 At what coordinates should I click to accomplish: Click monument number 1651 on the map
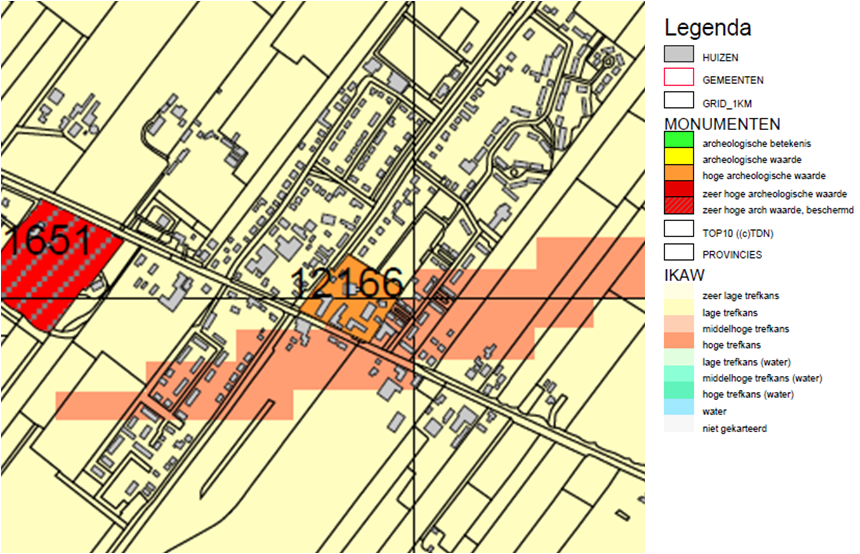[x=49, y=240]
